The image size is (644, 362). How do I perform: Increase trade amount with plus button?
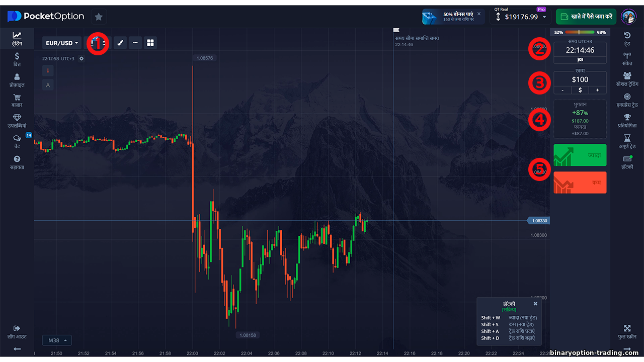(598, 90)
